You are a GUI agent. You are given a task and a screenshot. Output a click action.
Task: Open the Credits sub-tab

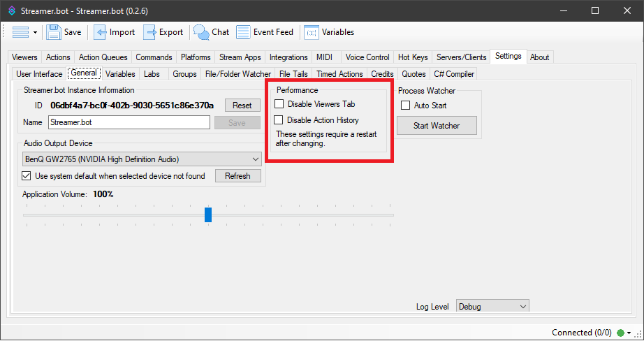382,74
